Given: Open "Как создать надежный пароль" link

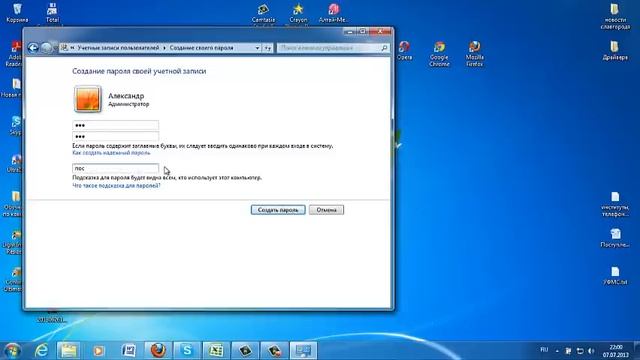Looking at the screenshot, I should [x=111, y=153].
